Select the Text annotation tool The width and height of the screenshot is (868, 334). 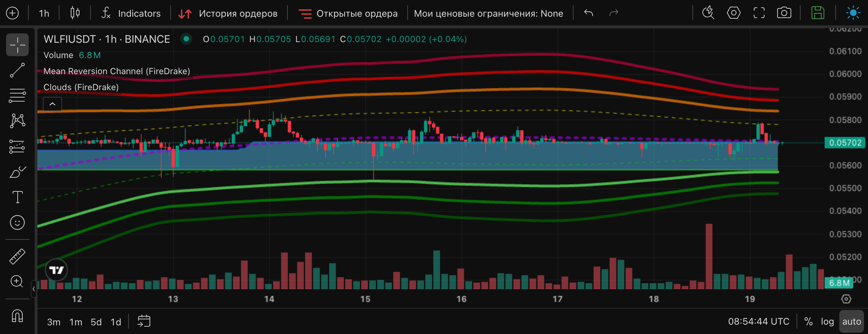(x=17, y=197)
